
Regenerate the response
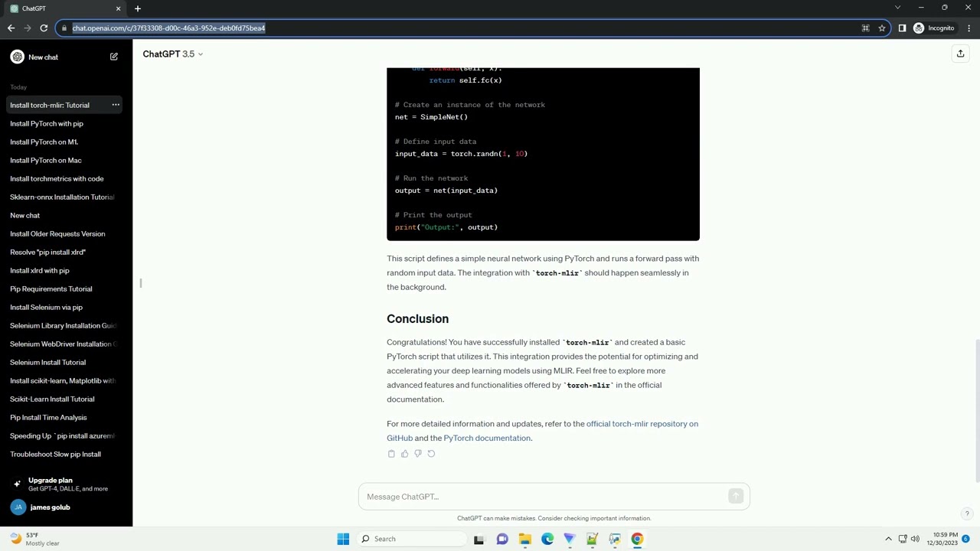coord(431,454)
